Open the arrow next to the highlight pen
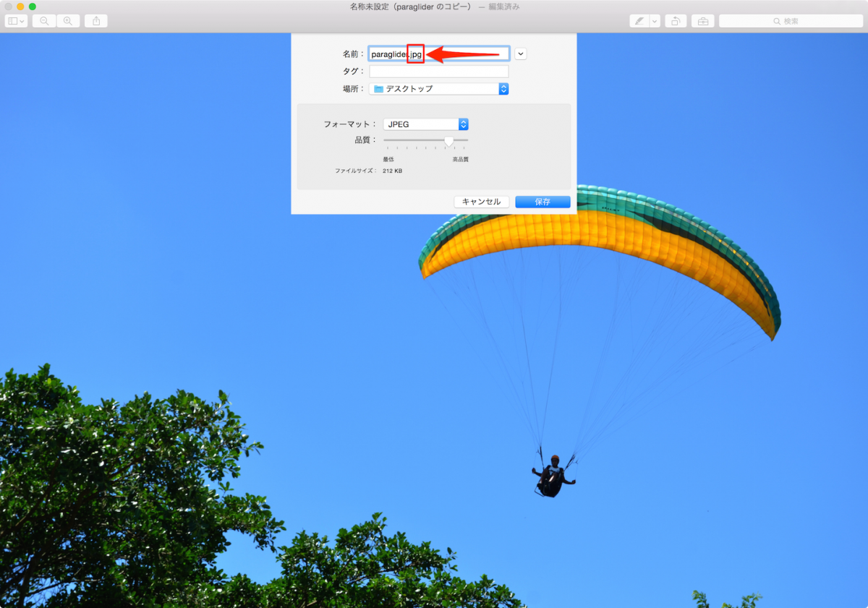 [655, 21]
